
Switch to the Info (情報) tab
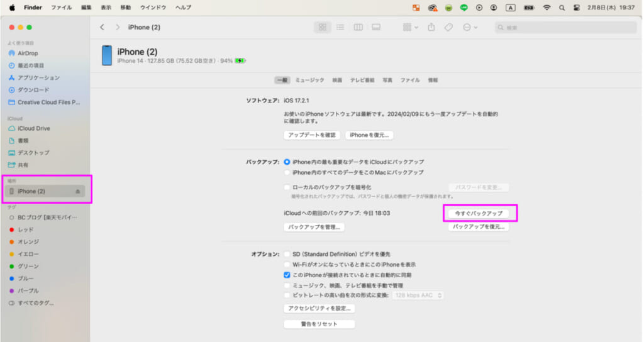[433, 80]
